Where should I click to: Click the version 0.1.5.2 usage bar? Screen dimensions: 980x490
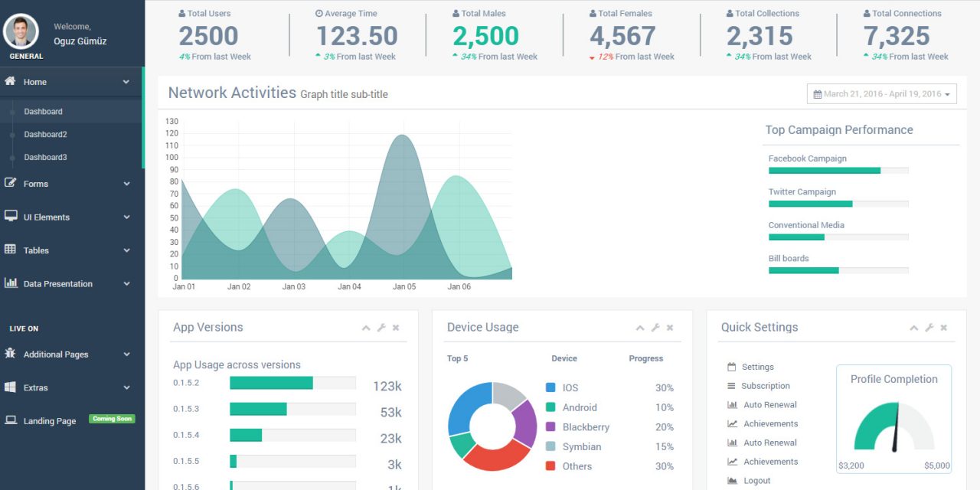tap(292, 383)
